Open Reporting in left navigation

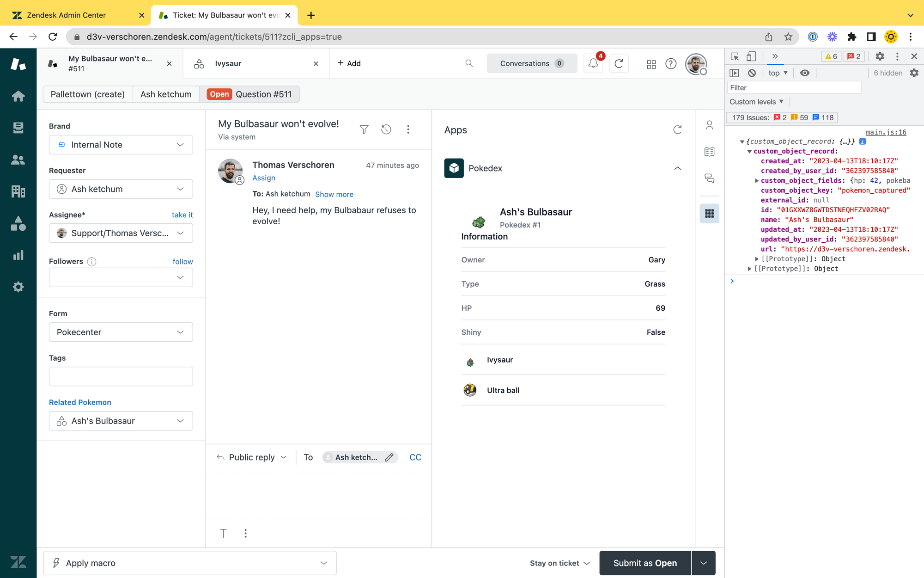coord(18,255)
